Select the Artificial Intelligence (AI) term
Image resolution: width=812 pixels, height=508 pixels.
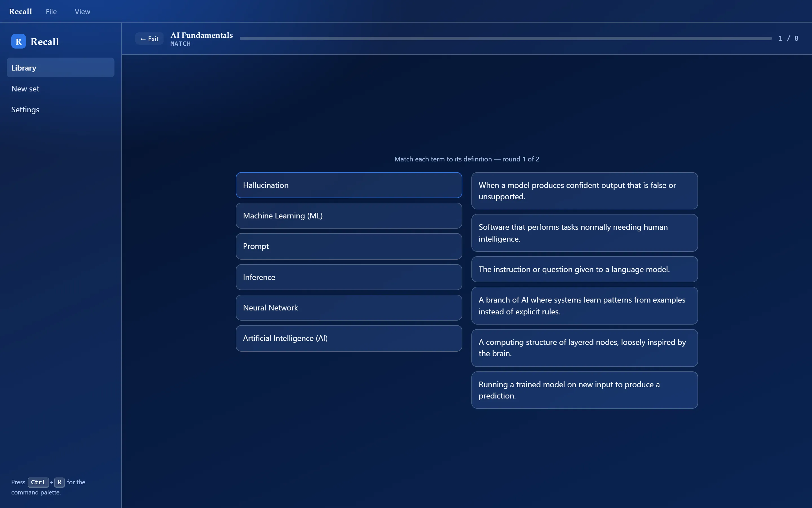[348, 338]
